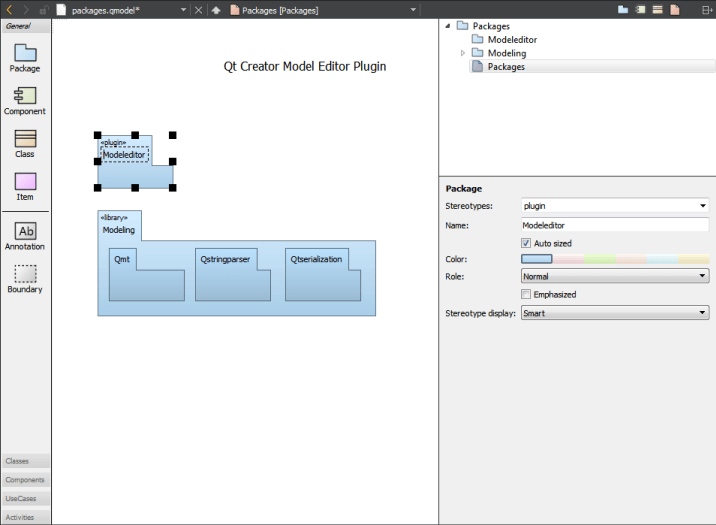Select the Modeleditor package in diagram
Viewport: 716px width, 525px height.
pos(135,175)
